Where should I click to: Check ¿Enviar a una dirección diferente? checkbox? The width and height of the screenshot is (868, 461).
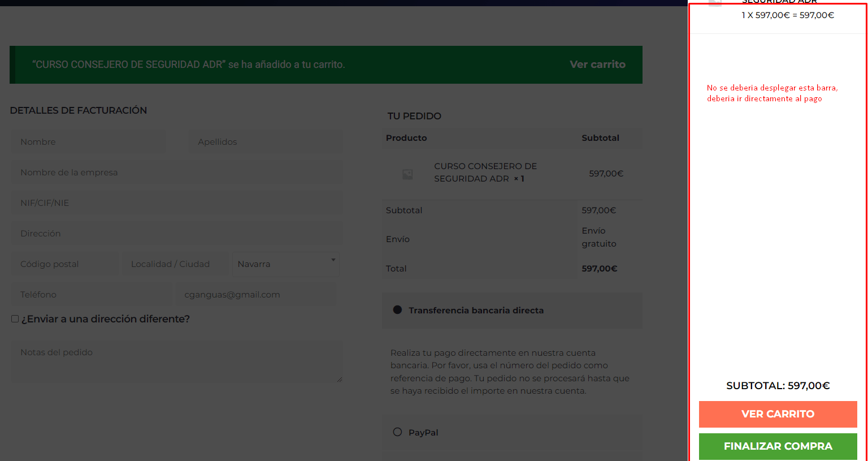(x=15, y=319)
